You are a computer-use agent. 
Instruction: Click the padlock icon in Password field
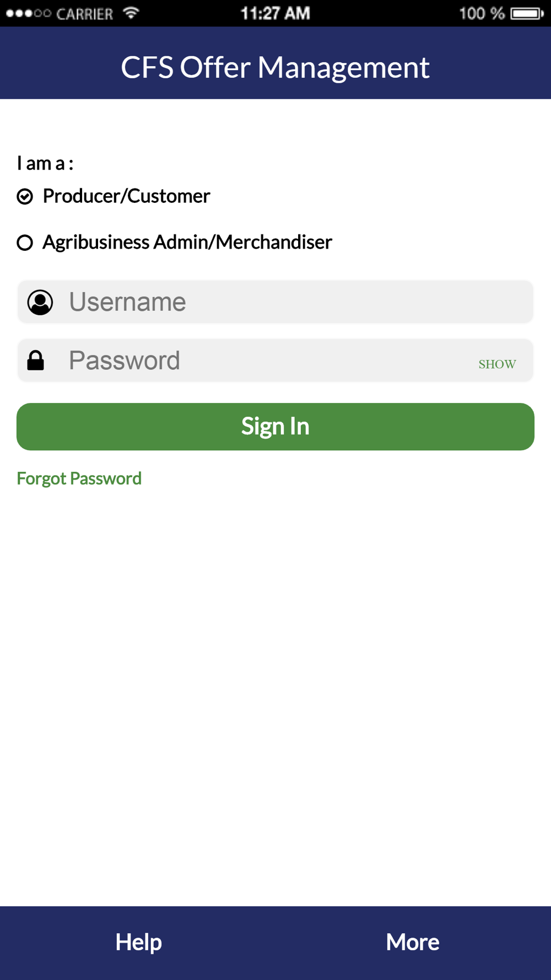(x=36, y=360)
